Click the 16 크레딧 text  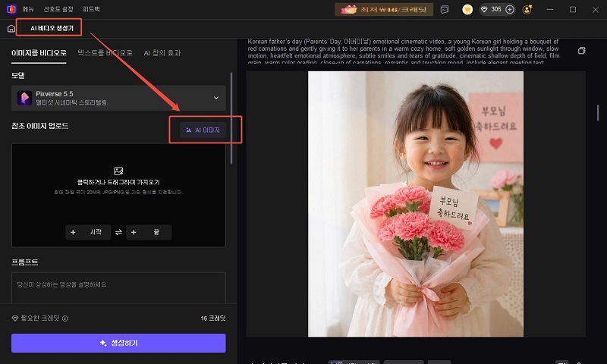click(x=213, y=318)
